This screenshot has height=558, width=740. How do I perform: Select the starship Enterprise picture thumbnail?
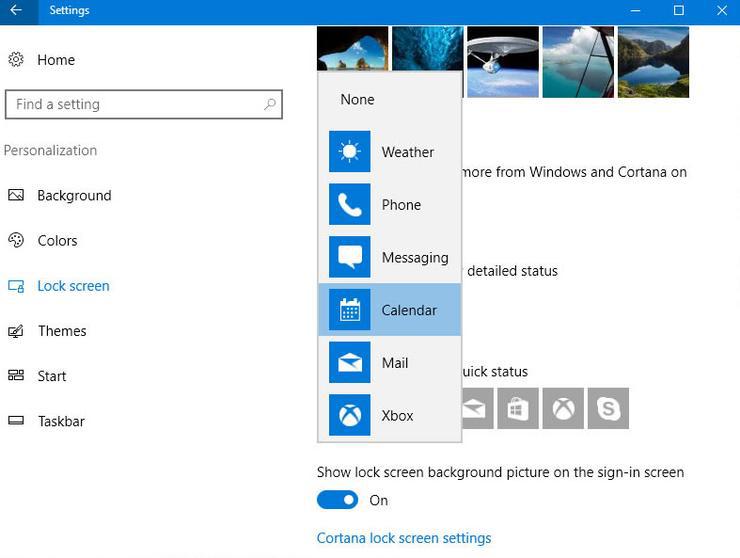(503, 62)
